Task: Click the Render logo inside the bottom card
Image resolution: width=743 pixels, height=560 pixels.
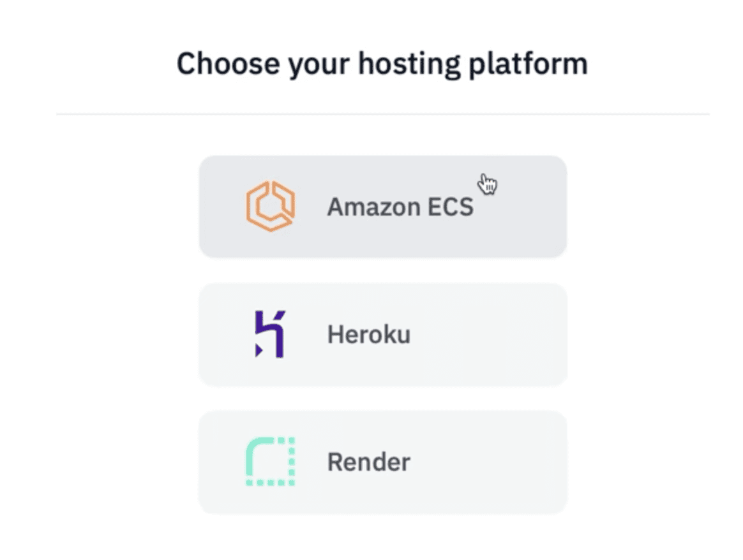Action: (269, 461)
